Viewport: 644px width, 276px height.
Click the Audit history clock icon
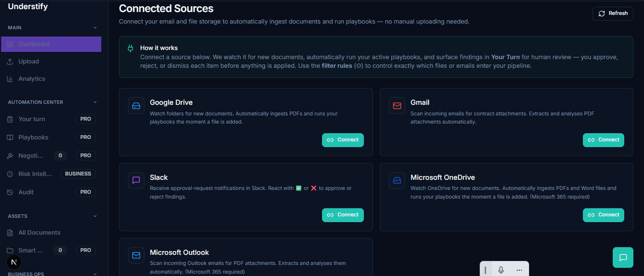(10, 192)
